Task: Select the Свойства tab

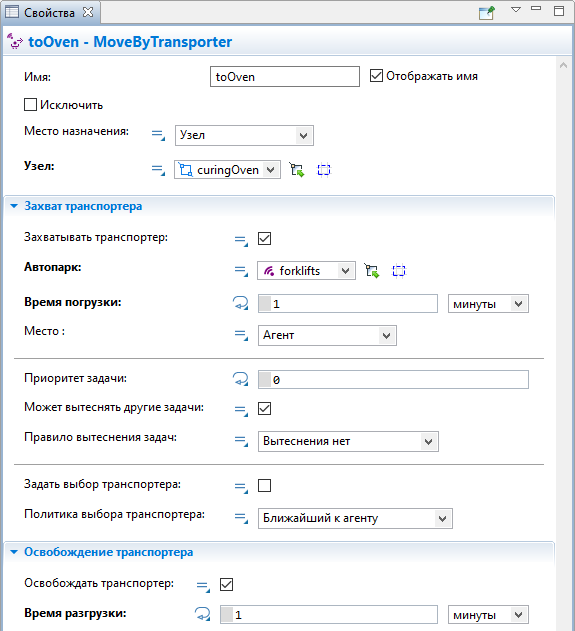Action: 49,12
